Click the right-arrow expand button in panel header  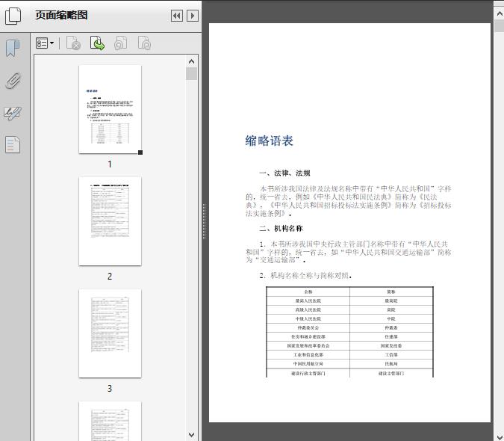193,16
